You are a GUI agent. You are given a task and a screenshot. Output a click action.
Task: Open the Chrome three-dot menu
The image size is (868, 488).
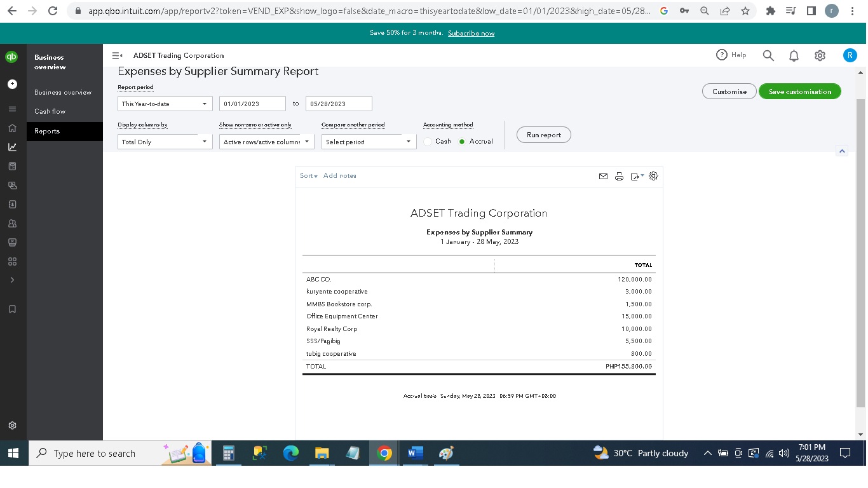click(852, 11)
